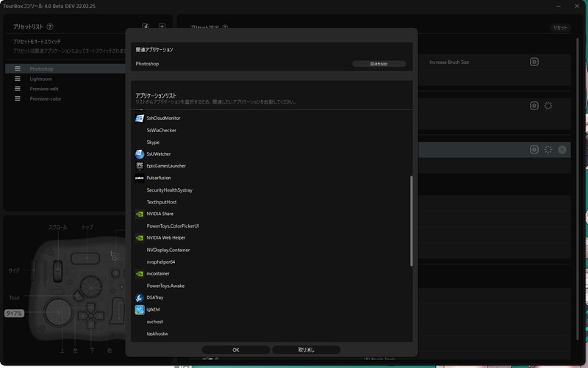This screenshot has width=588, height=368.
Task: Choose PowerToys.ColorPickerUI from the list
Action: coord(173,226)
